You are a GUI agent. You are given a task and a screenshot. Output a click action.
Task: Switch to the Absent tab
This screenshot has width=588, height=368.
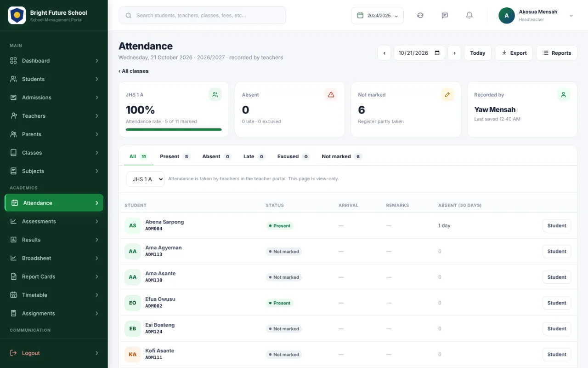point(217,156)
